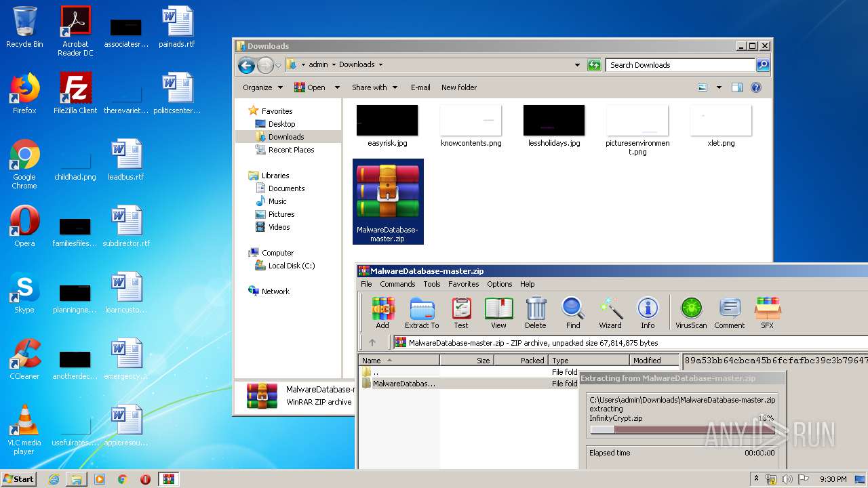
Task: Select Documents library in sidebar
Action: point(286,188)
